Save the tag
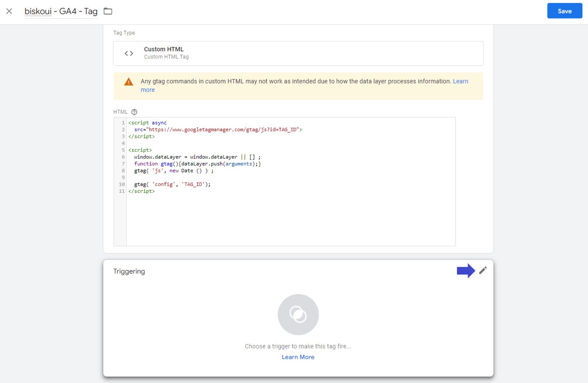Viewport: 588px width, 383px height. click(564, 11)
